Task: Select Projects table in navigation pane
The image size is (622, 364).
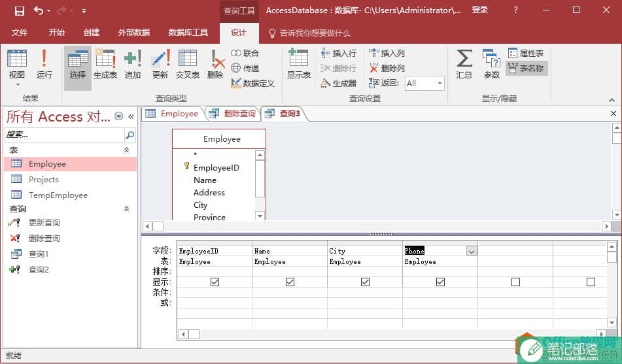Action: pos(70,180)
